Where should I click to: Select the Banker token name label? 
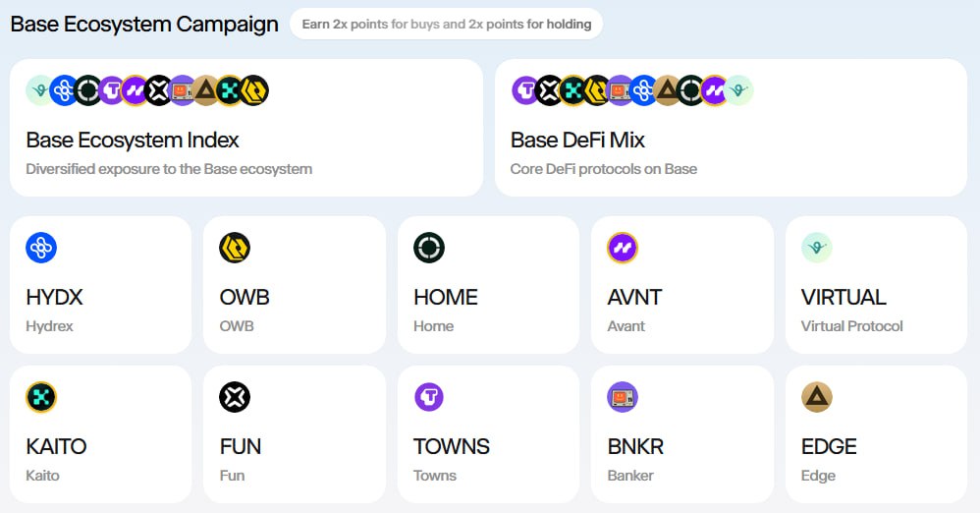tap(630, 476)
